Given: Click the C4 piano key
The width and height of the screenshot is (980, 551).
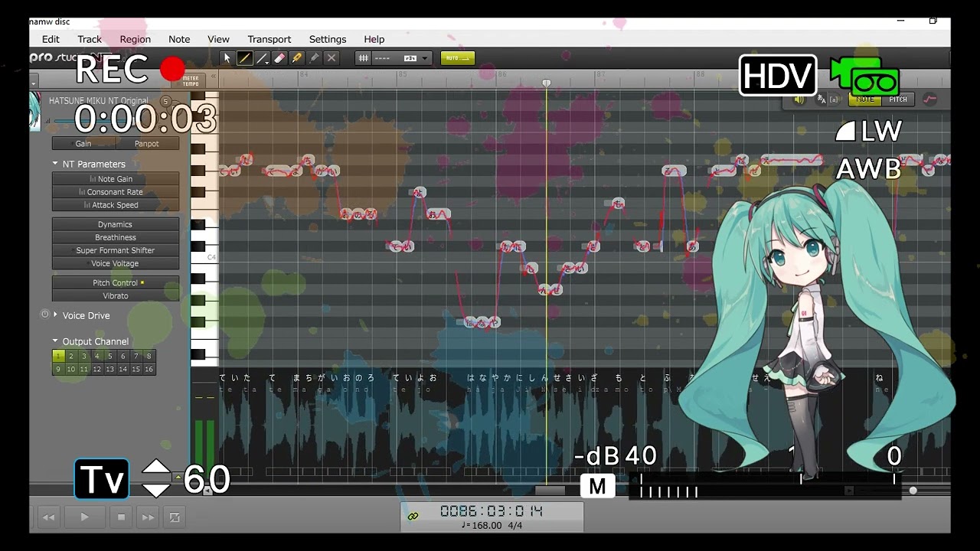Looking at the screenshot, I should [204, 257].
